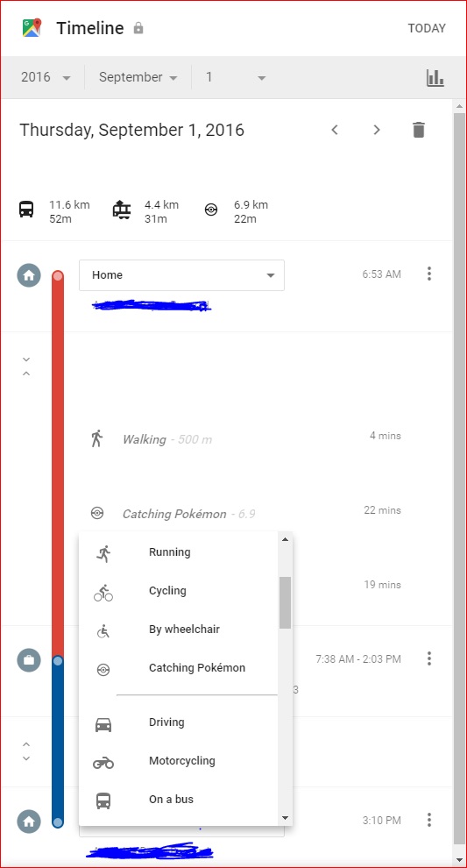Open options menu for 3:10 PM entry

(x=428, y=820)
